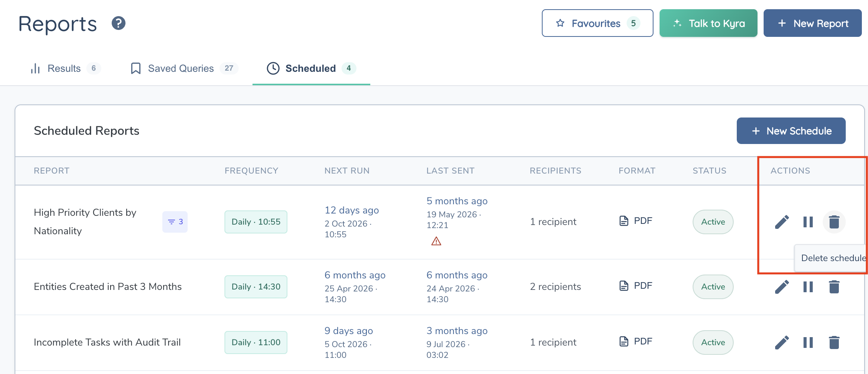Open report Entities Created in Past 3 Months
868x374 pixels.
pos(108,287)
